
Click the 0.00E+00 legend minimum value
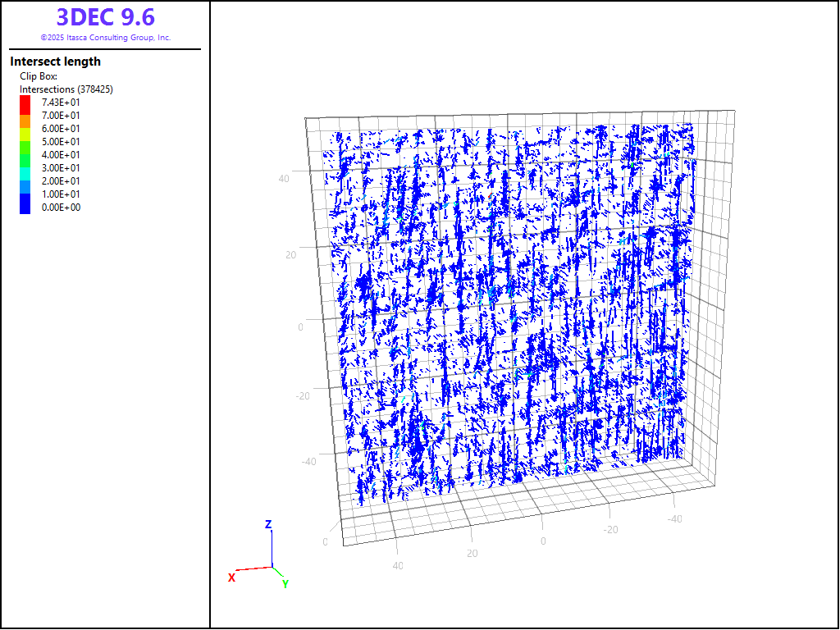[x=61, y=208]
